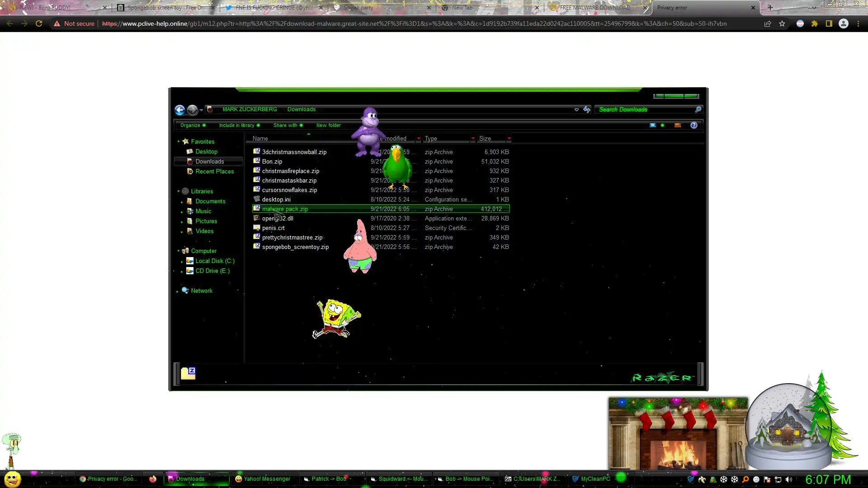Bookmark this page with star icon
Screen dimensions: 868x488
782,23
